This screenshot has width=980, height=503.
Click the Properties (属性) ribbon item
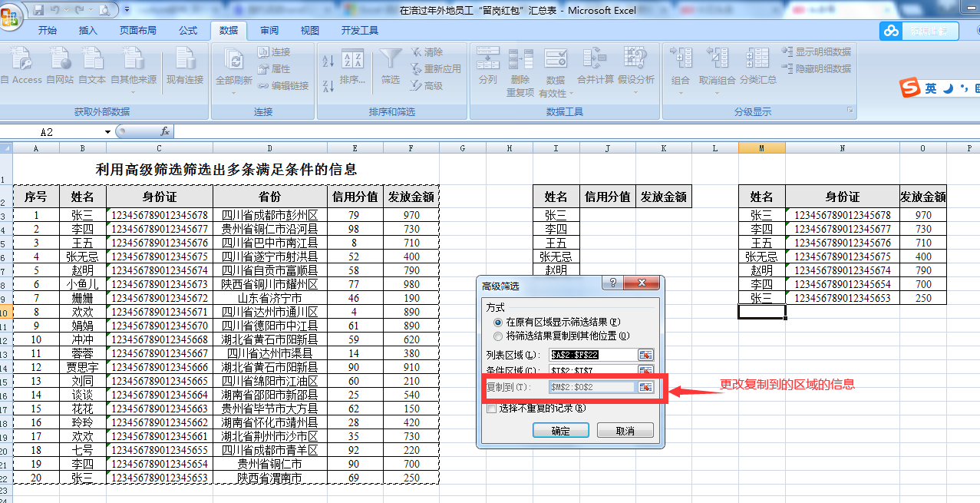click(274, 69)
